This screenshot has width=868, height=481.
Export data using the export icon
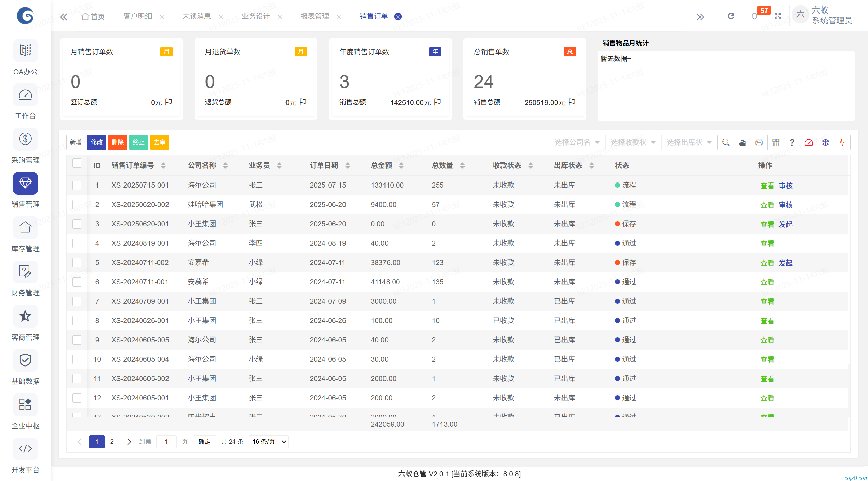click(x=742, y=142)
